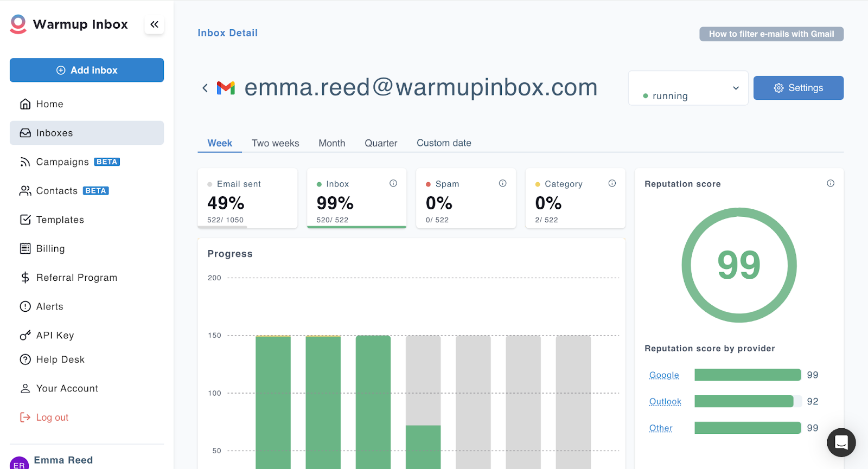Image resolution: width=868 pixels, height=469 pixels.
Task: Click the Home icon in sidebar
Action: pos(25,104)
